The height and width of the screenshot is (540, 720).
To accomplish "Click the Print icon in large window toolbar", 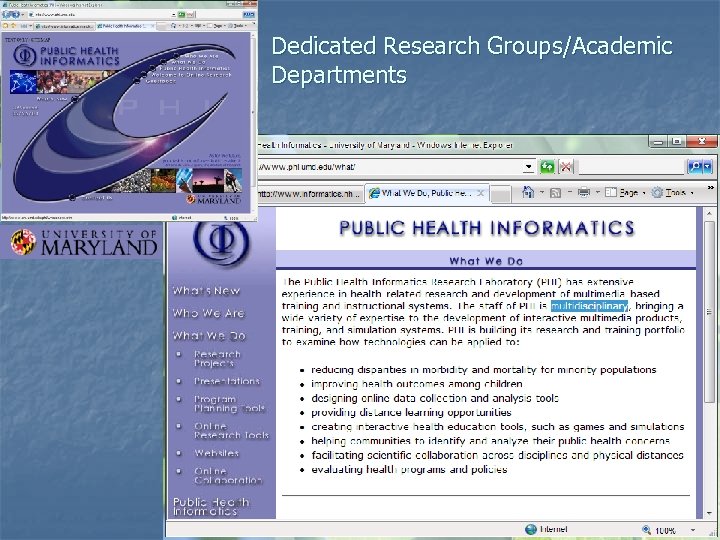I will [584, 192].
